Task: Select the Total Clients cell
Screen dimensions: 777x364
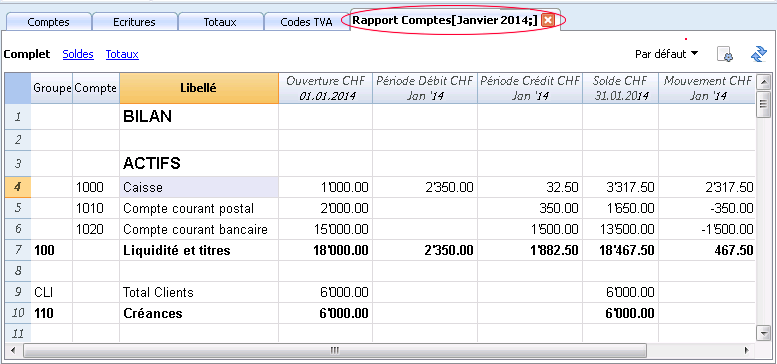Action: pos(199,292)
